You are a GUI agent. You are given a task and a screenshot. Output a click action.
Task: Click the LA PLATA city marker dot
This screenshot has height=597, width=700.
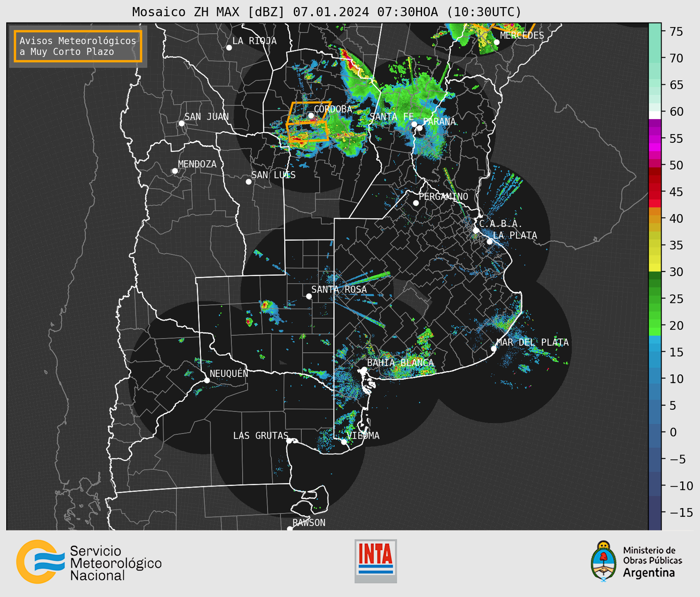pyautogui.click(x=490, y=242)
